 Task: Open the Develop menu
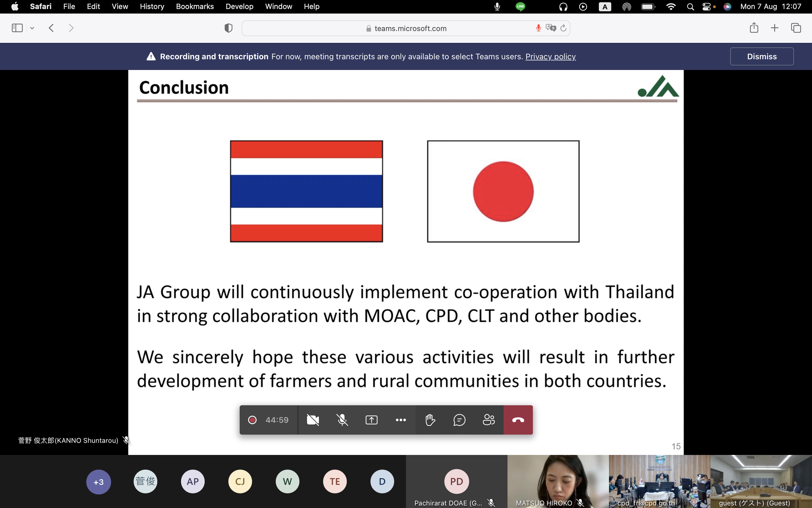[x=239, y=6]
